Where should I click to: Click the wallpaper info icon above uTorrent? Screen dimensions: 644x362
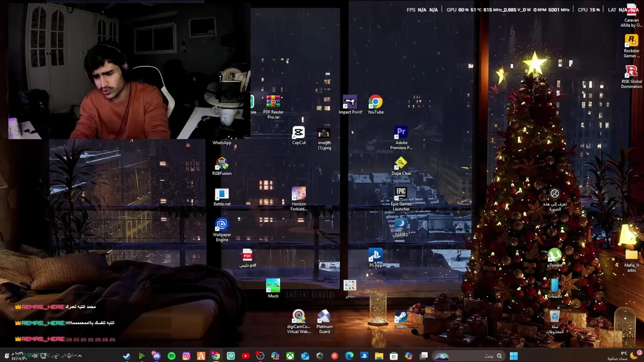(554, 200)
